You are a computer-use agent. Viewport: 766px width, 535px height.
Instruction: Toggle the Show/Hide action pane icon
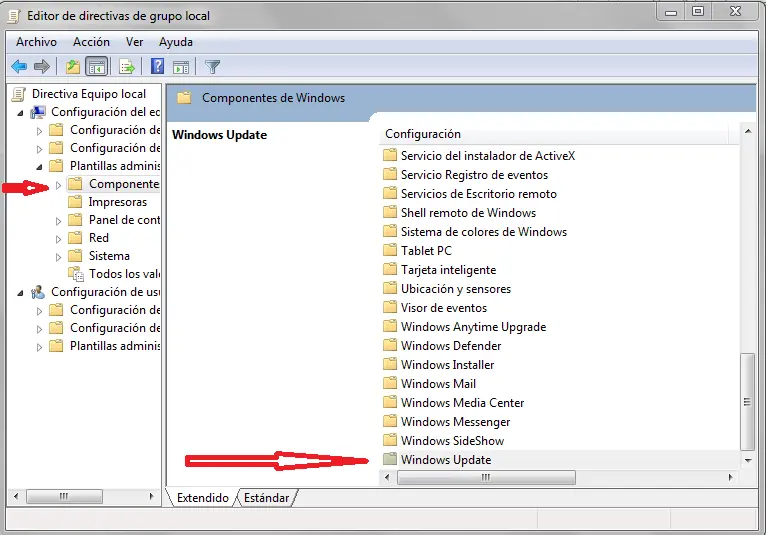point(181,67)
